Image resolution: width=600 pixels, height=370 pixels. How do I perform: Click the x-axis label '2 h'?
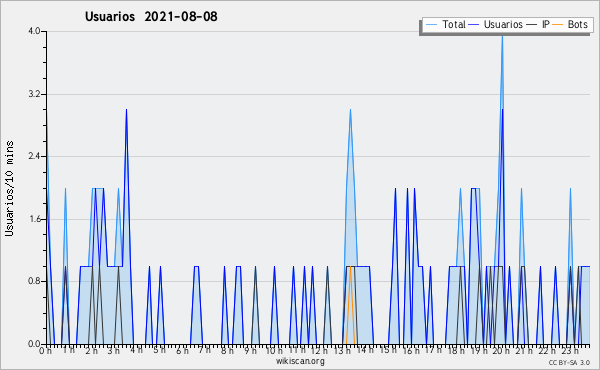click(91, 350)
